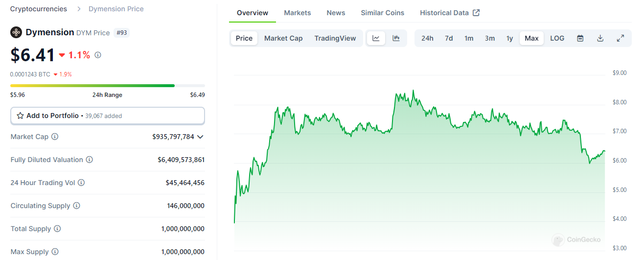Expand the Market Cap value chevron
This screenshot has width=644, height=260.
pos(200,137)
